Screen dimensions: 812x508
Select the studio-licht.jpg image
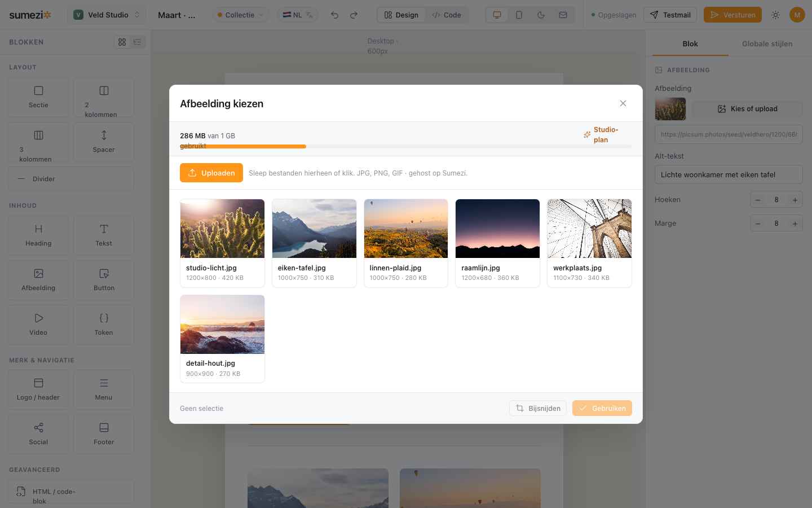222,243
